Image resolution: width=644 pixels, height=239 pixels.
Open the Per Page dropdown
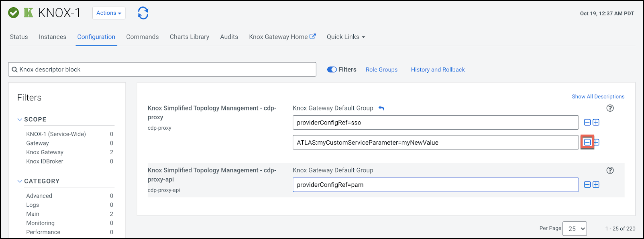575,229
